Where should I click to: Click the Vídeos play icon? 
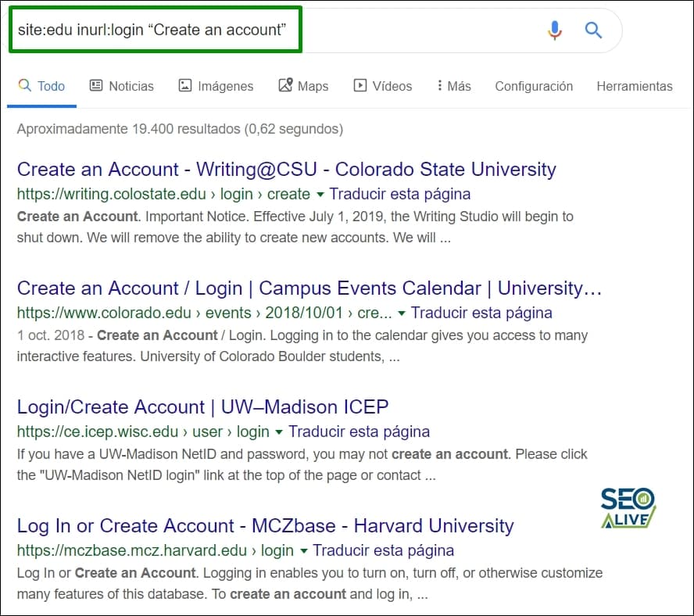click(360, 85)
